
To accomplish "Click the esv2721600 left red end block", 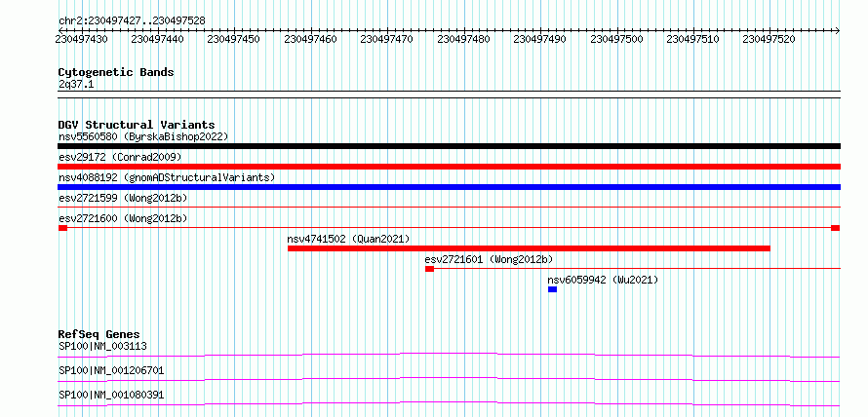I will click(62, 228).
